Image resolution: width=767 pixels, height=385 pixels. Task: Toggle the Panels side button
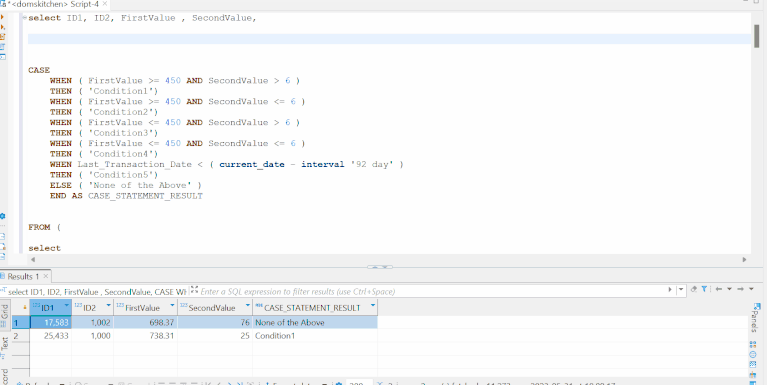[754, 318]
